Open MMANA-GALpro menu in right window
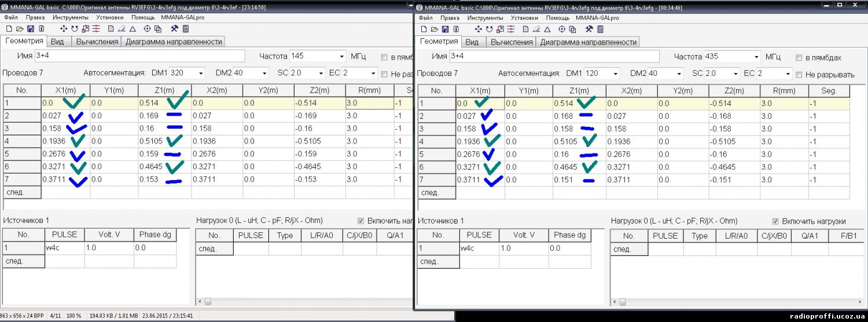Viewport: 868px width, 322px height. click(597, 18)
